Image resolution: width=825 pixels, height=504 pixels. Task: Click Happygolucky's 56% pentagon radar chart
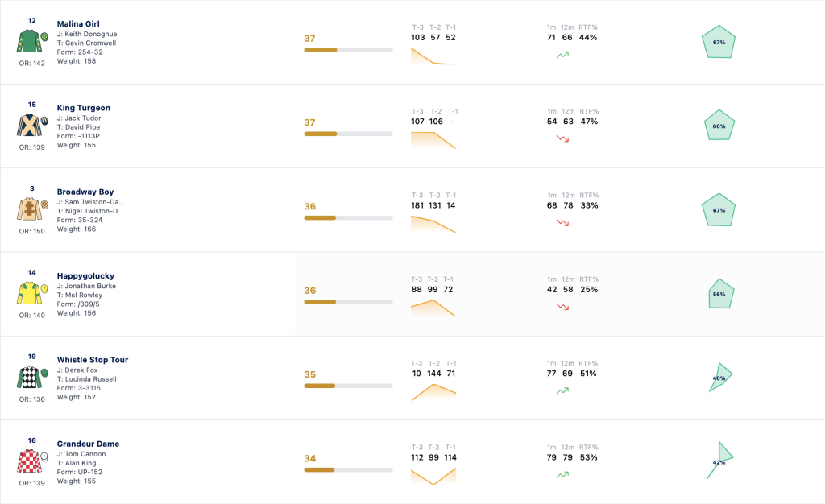pyautogui.click(x=719, y=294)
